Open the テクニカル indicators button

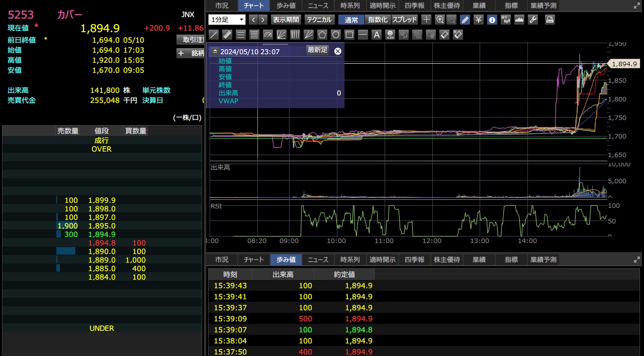point(319,20)
